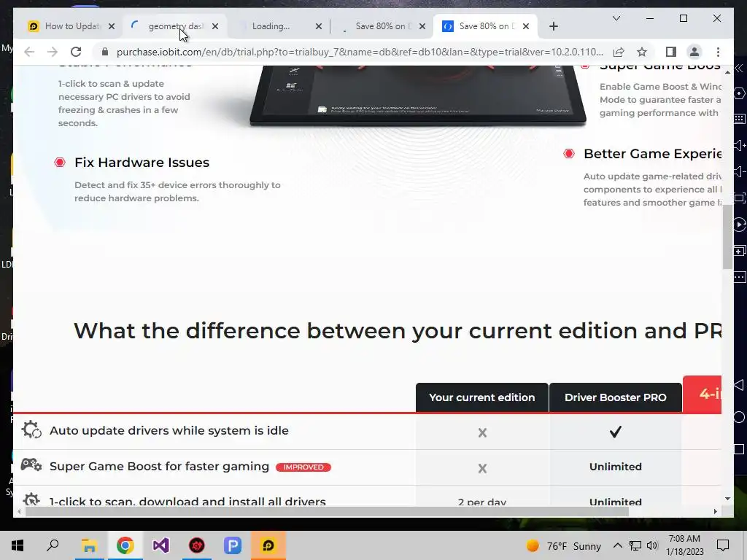Screen dimensions: 747x560
Task: Collapse the emulator sidebar with double chevron
Action: point(739,68)
